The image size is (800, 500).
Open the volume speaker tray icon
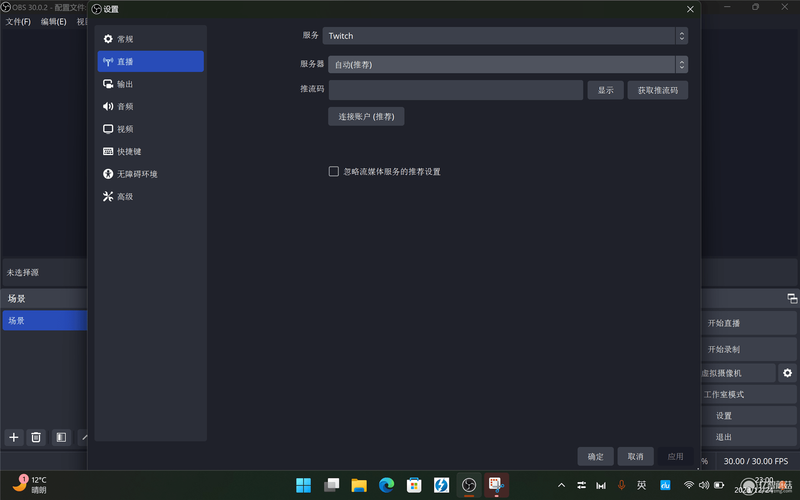pos(704,485)
